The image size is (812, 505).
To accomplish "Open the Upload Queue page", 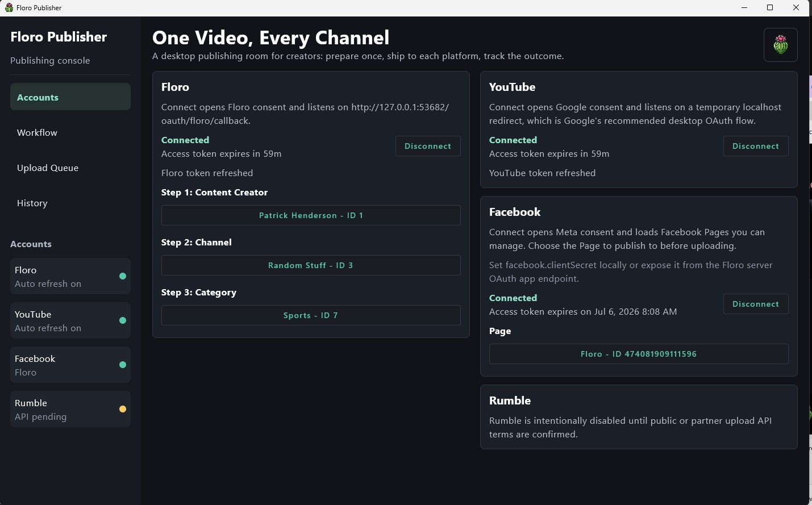I will pyautogui.click(x=70, y=168).
